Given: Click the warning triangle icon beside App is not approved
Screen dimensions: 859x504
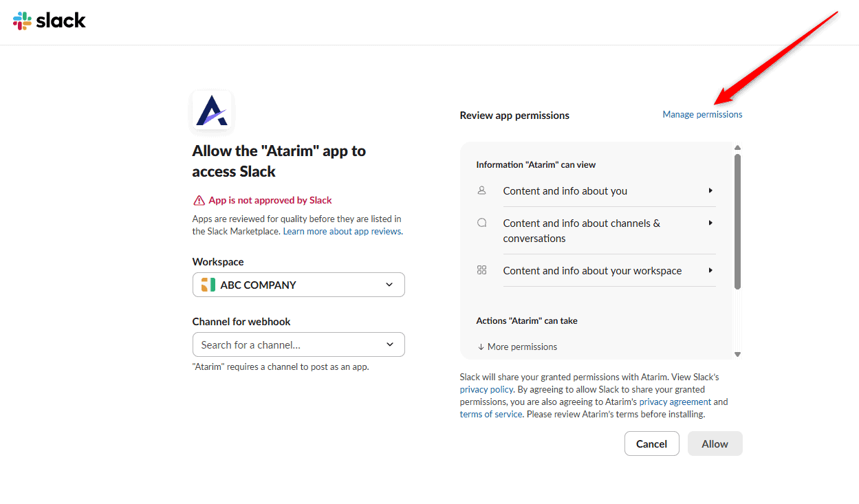Looking at the screenshot, I should tap(199, 201).
